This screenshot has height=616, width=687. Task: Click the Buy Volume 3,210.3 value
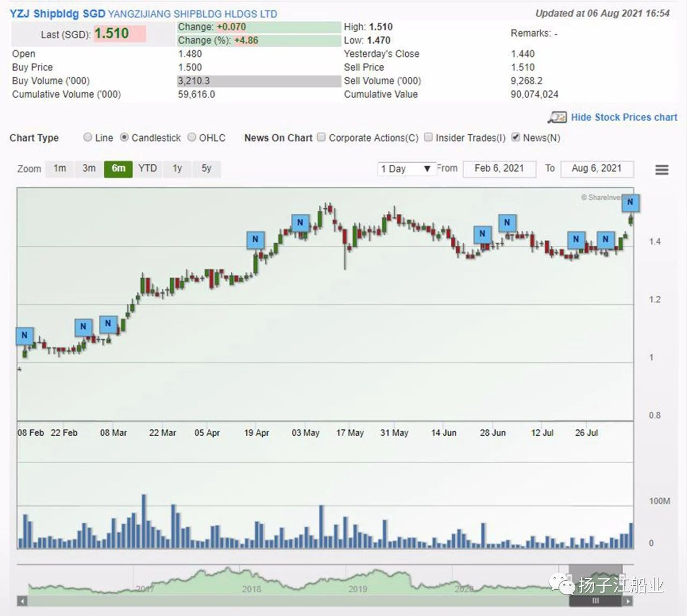pyautogui.click(x=194, y=81)
